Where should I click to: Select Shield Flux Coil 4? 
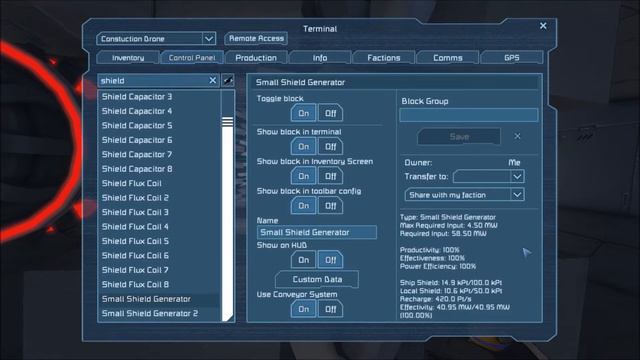click(x=159, y=227)
